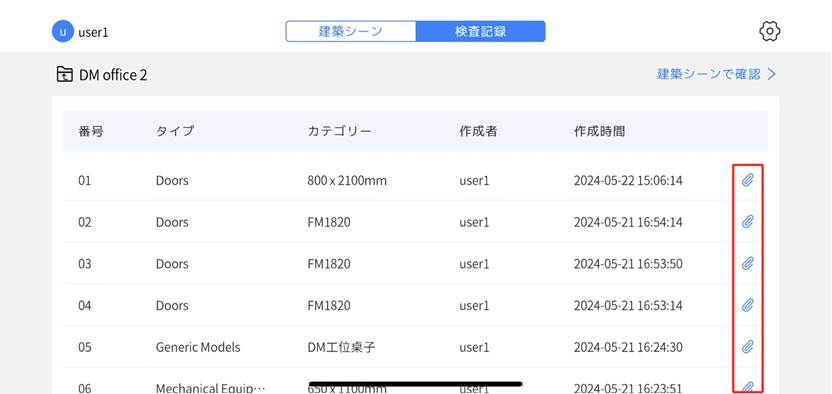This screenshot has width=832, height=394.
Task: Select the Generic Models row 05
Action: [415, 347]
